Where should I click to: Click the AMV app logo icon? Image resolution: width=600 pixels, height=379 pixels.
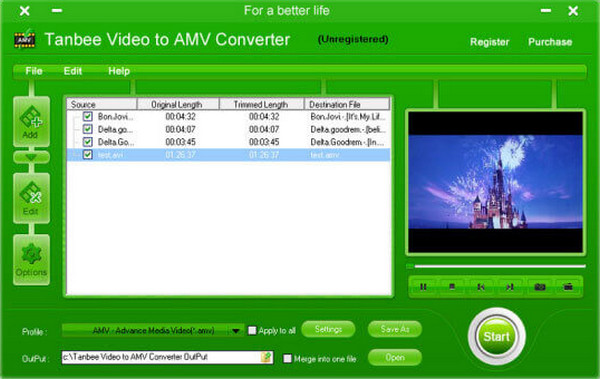(x=24, y=39)
